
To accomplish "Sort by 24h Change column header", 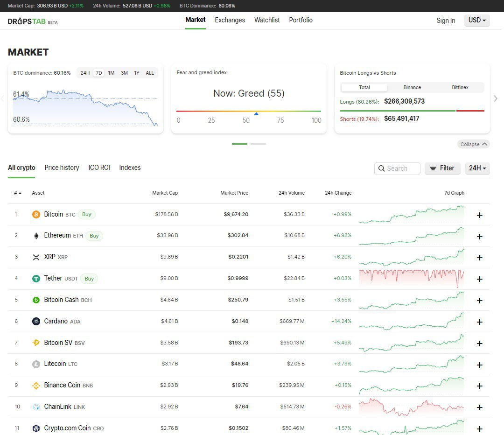I will (x=338, y=193).
